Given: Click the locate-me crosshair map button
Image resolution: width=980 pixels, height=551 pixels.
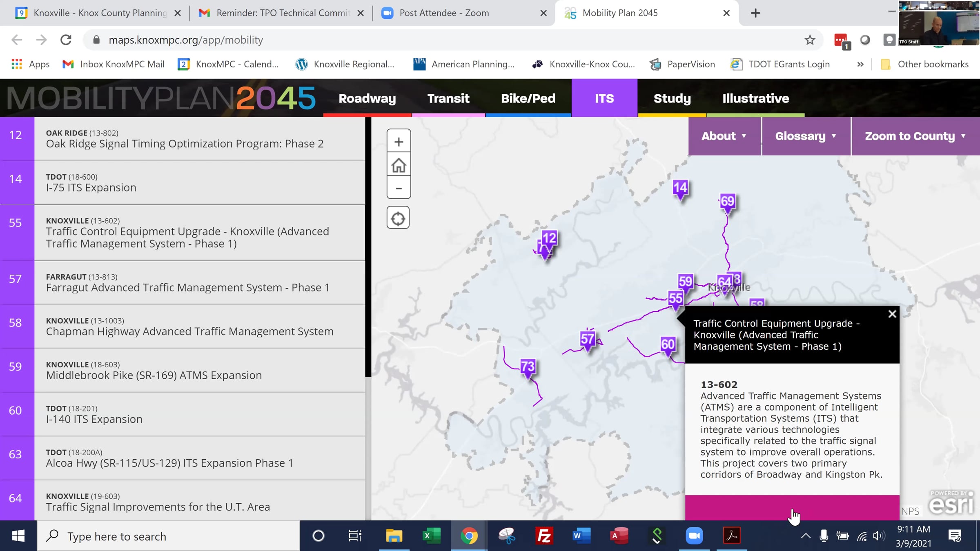Looking at the screenshot, I should click(x=398, y=218).
